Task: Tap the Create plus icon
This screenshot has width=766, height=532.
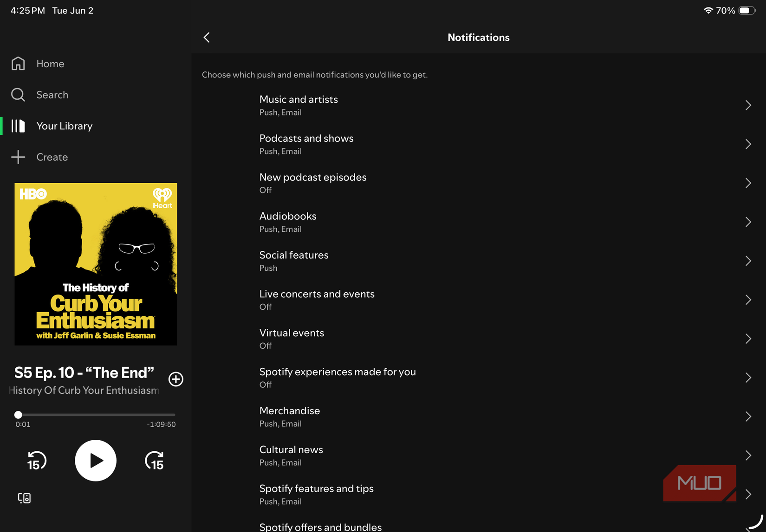Action: coord(18,157)
